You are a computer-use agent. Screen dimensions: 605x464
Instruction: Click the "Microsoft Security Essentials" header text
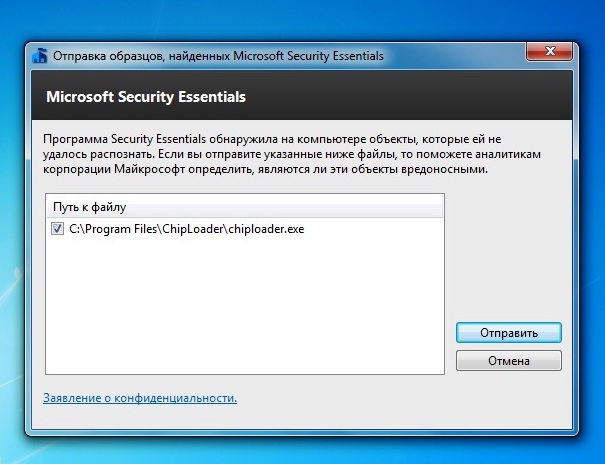point(146,98)
